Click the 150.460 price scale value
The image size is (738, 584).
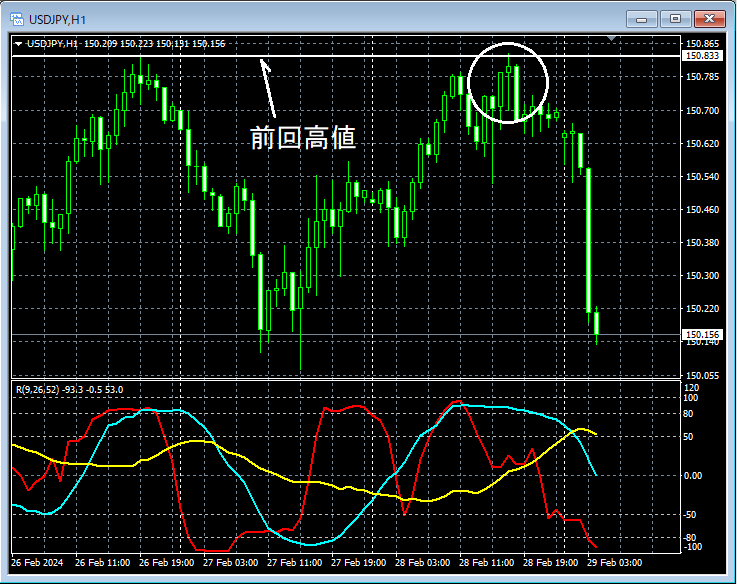coord(702,209)
